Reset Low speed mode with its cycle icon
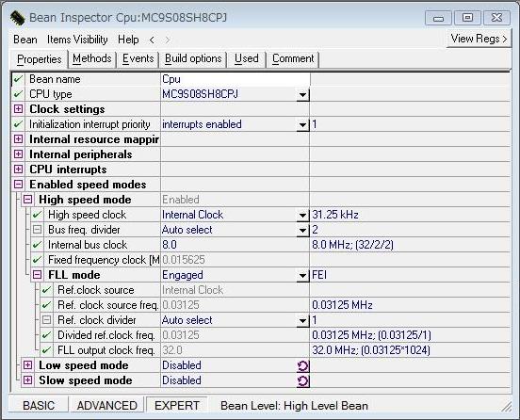 (x=302, y=366)
